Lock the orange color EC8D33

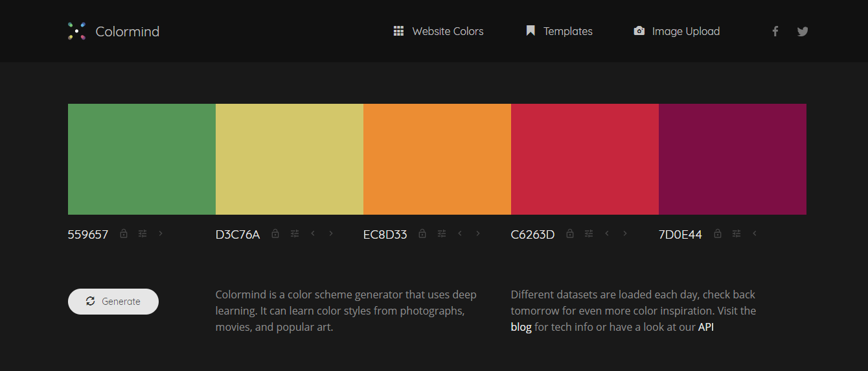click(422, 233)
